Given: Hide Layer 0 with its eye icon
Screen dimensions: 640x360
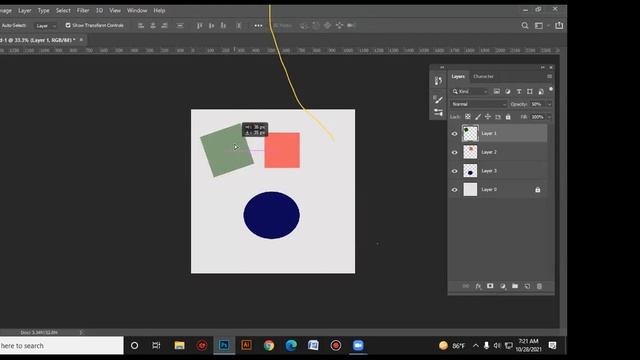Looking at the screenshot, I should coord(454,190).
